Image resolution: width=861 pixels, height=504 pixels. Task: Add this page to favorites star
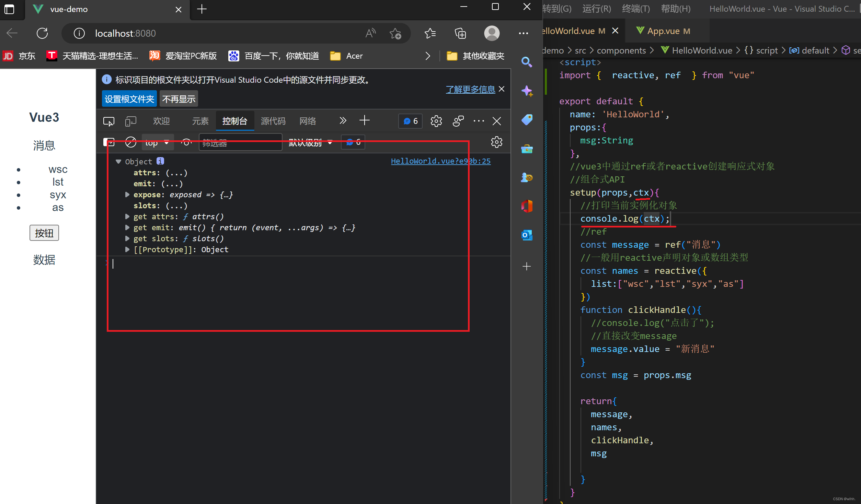point(395,33)
